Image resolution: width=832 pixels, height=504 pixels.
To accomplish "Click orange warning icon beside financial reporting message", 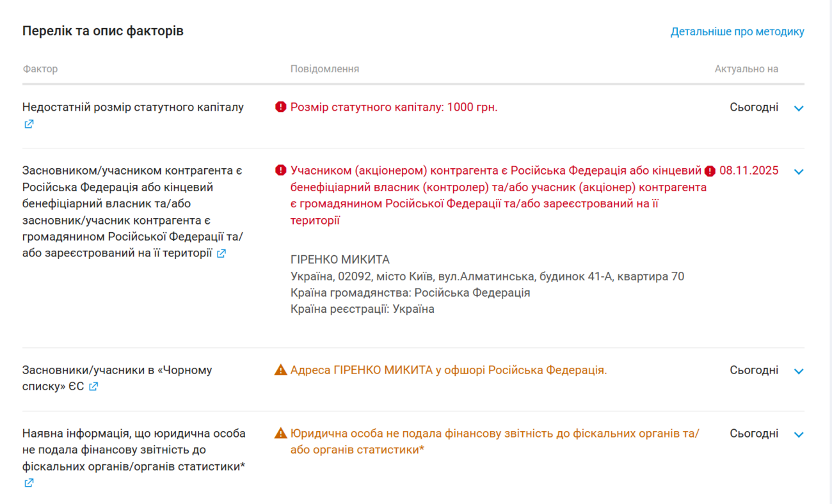I will point(280,434).
